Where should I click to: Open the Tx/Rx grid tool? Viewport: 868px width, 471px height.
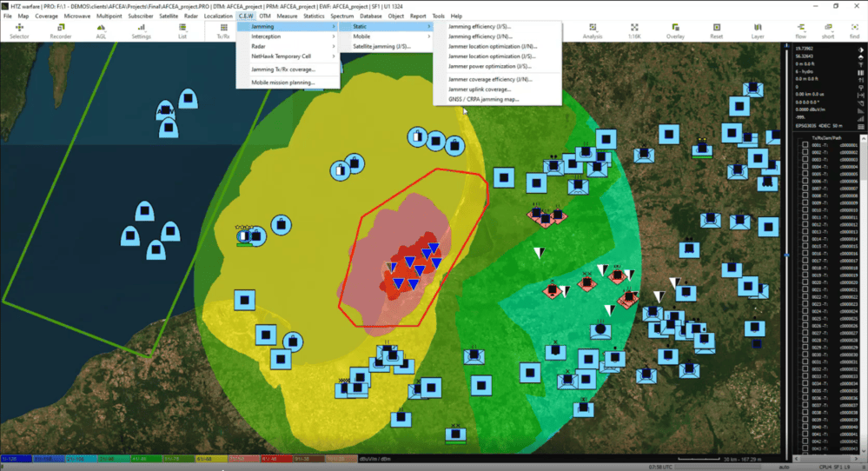(x=223, y=31)
